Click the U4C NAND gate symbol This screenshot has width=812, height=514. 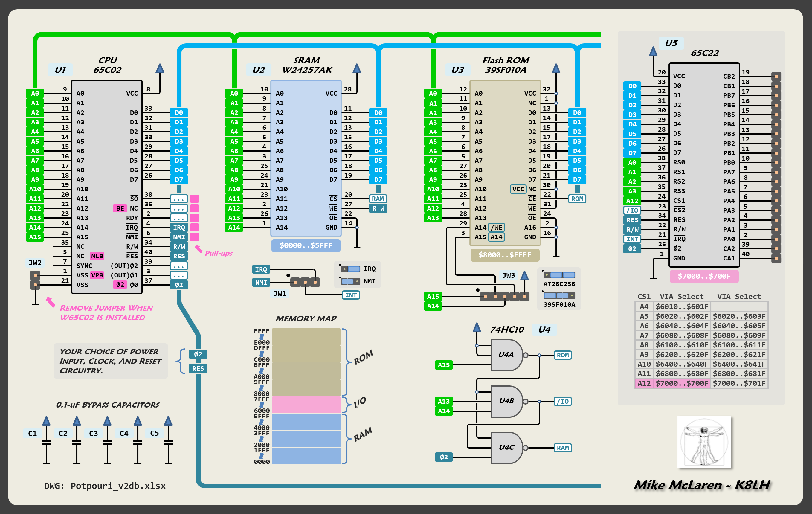pos(506,447)
